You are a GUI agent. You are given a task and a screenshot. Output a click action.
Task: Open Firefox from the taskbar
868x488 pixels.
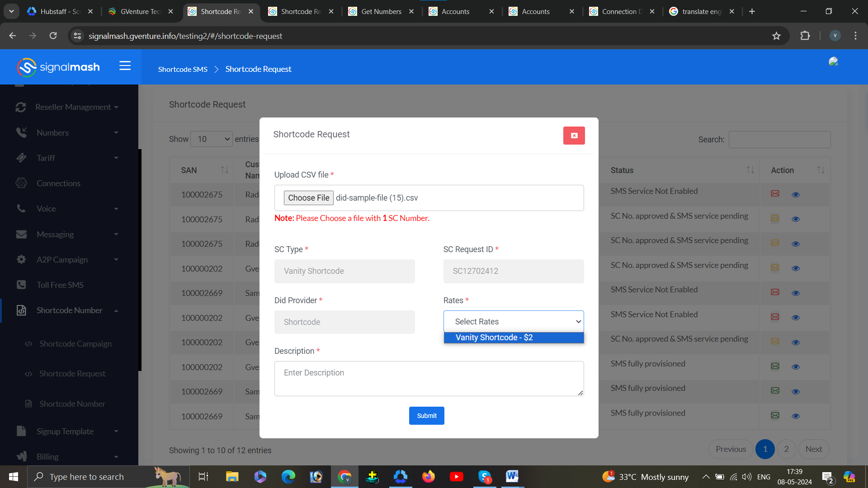[428, 476]
